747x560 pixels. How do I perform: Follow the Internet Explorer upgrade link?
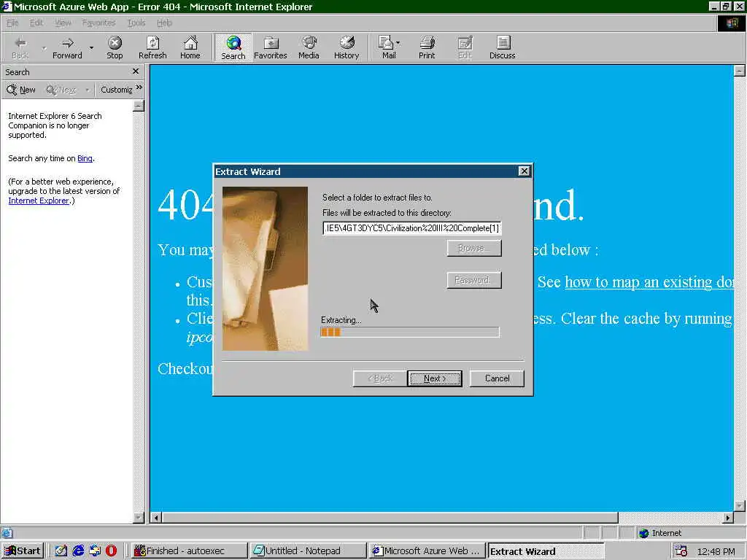pyautogui.click(x=39, y=201)
